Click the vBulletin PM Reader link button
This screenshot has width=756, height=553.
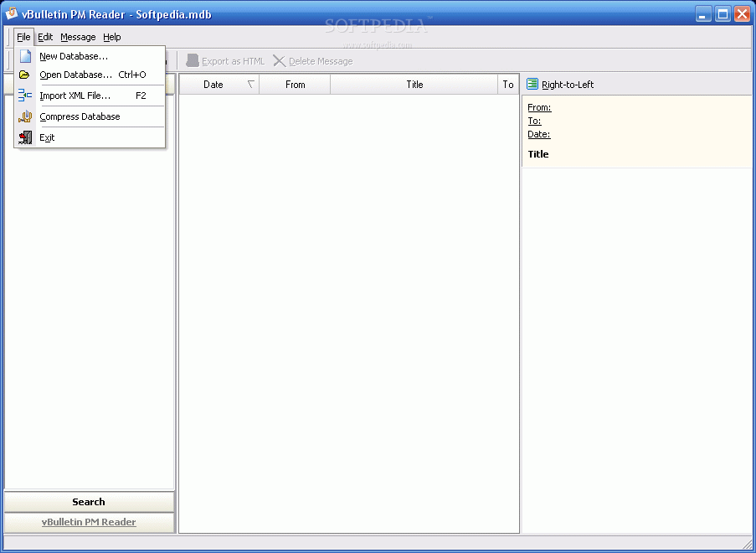click(89, 522)
